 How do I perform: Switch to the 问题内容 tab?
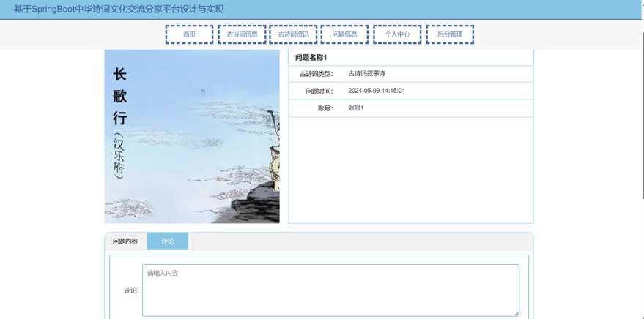(x=125, y=241)
